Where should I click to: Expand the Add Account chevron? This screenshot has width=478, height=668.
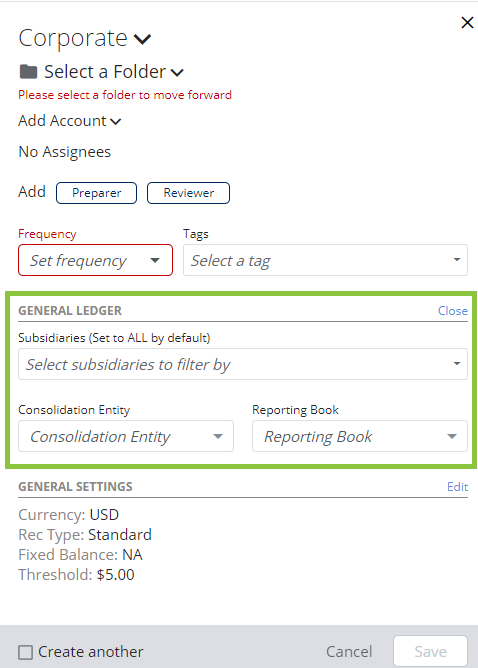pyautogui.click(x=115, y=122)
